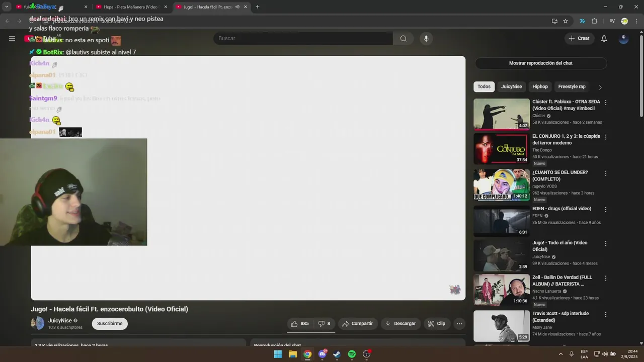The height and width of the screenshot is (362, 644).
Task: Subscribe with the Suscribirme button
Action: 110,324
